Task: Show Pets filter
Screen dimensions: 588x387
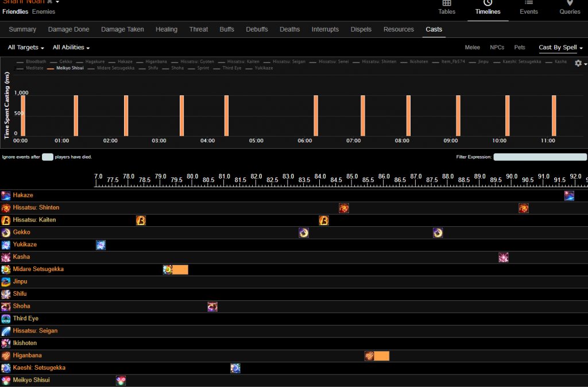Action: tap(519, 48)
